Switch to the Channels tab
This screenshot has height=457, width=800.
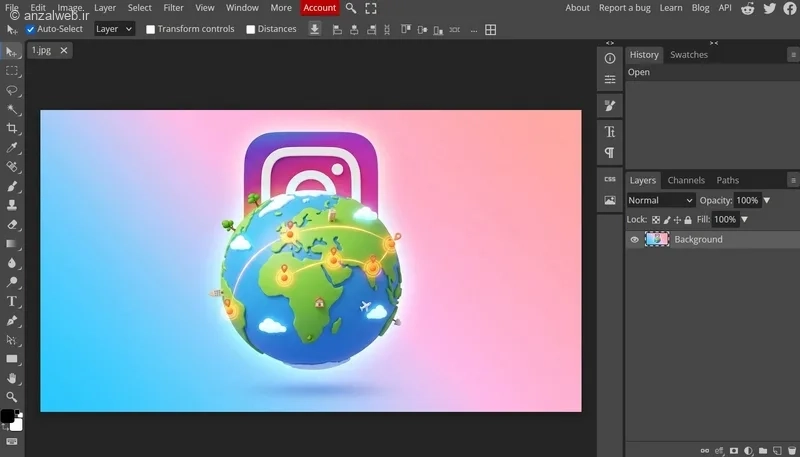[686, 180]
